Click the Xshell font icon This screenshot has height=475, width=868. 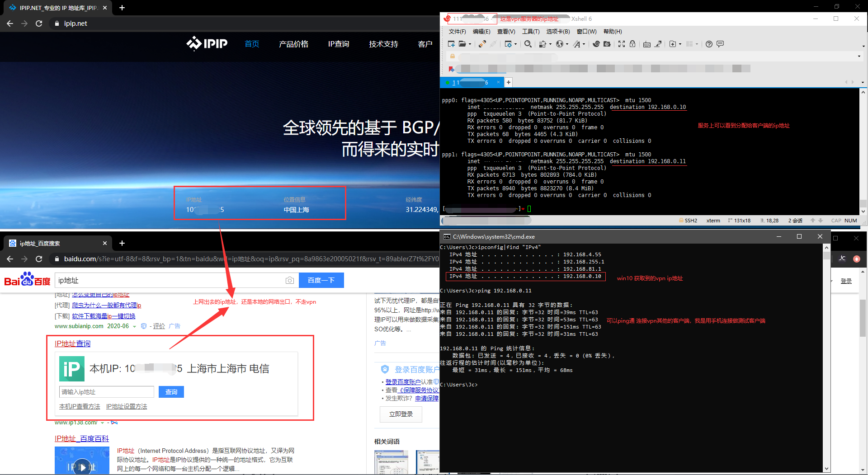(x=577, y=44)
